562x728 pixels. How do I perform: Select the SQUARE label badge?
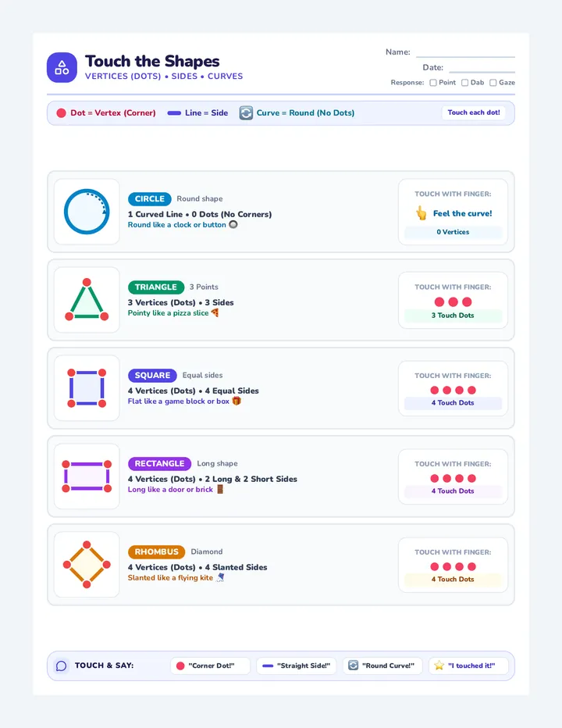point(152,375)
